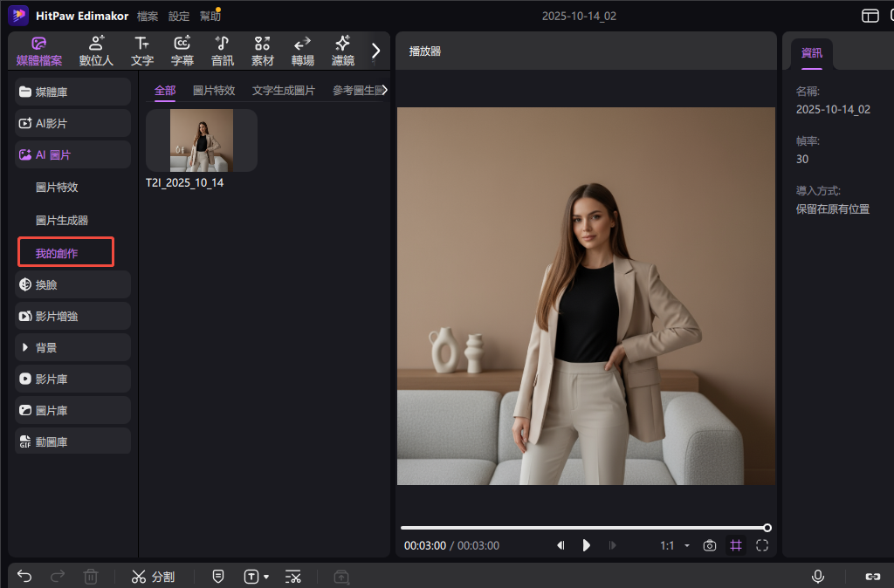Click the 資訊 info panel label

[x=811, y=52]
